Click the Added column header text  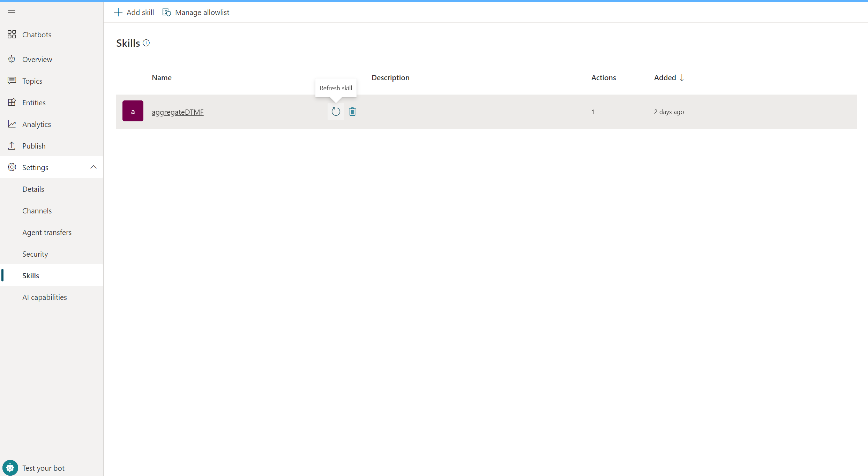coord(665,77)
